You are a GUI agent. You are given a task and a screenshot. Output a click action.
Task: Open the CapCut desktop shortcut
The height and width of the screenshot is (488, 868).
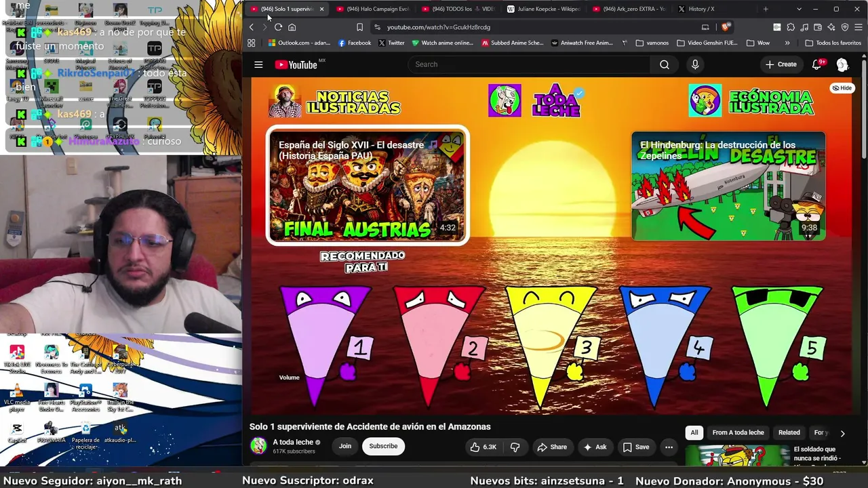17,432
